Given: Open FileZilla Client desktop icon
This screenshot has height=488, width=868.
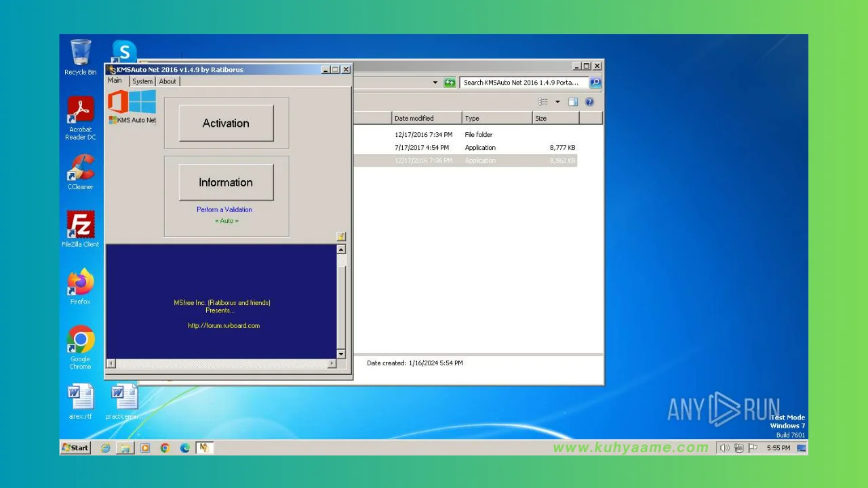Looking at the screenshot, I should point(80,229).
